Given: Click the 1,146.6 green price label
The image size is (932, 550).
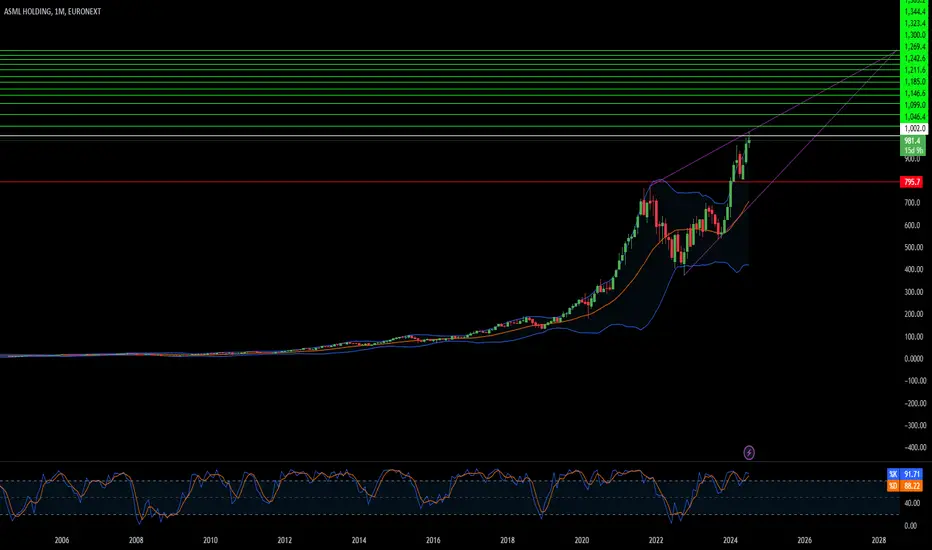Looking at the screenshot, I should 914,93.
